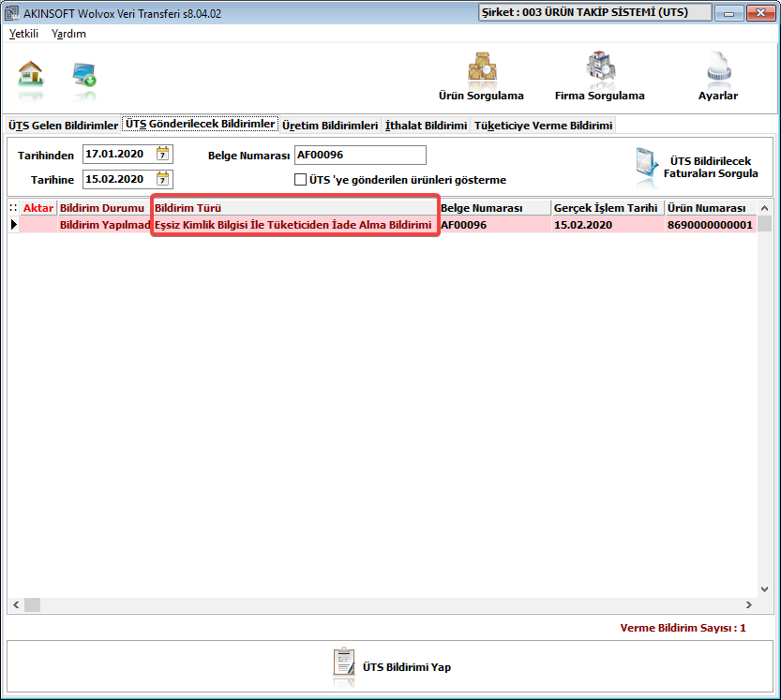This screenshot has width=781, height=700.
Task: Open Tüketiciye Verme Bildirimi tab
Action: point(543,126)
